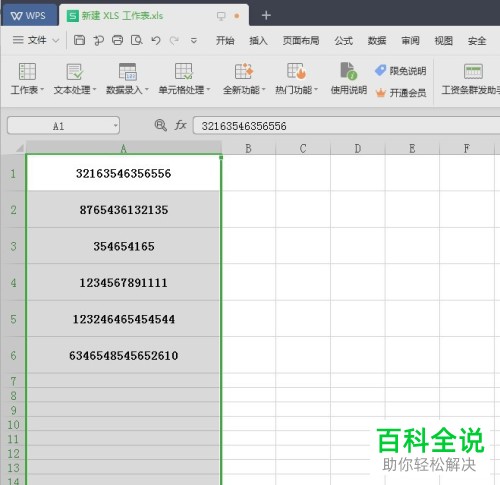Click the formula bar zoom magnifier icon
500x485 pixels.
tap(161, 126)
